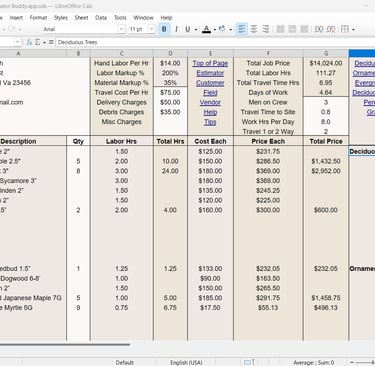The image size is (375, 366).
Task: Select column C header
Action: [122, 53]
